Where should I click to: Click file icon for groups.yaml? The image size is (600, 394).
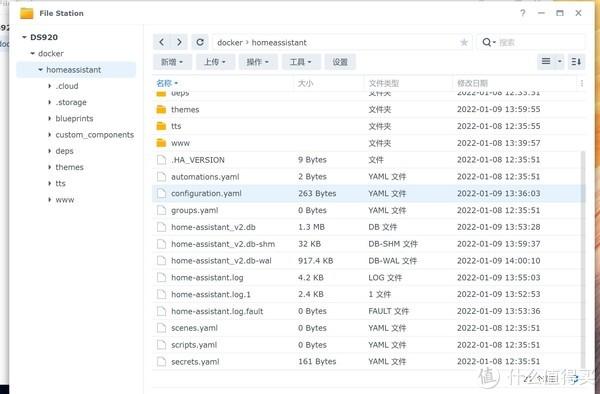(x=161, y=210)
